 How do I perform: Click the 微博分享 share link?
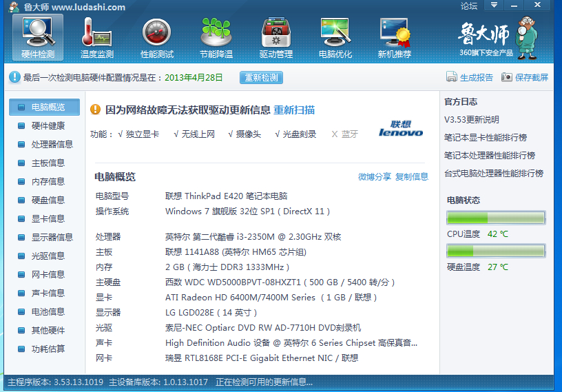tap(375, 176)
